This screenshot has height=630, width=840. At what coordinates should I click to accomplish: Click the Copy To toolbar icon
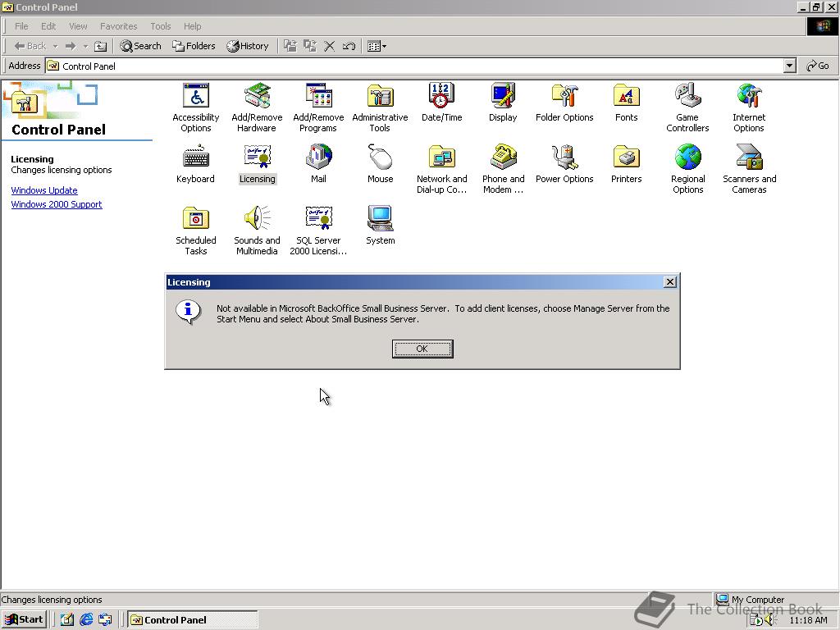[x=310, y=46]
